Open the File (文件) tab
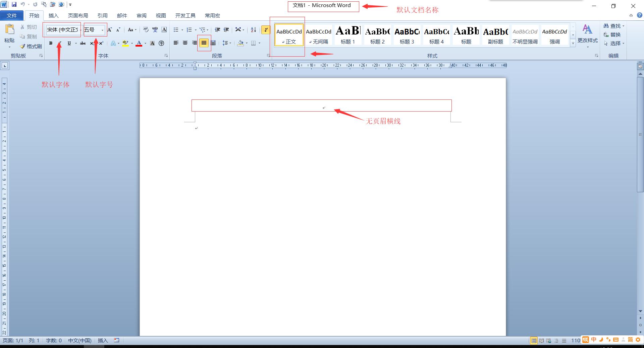 12,15
